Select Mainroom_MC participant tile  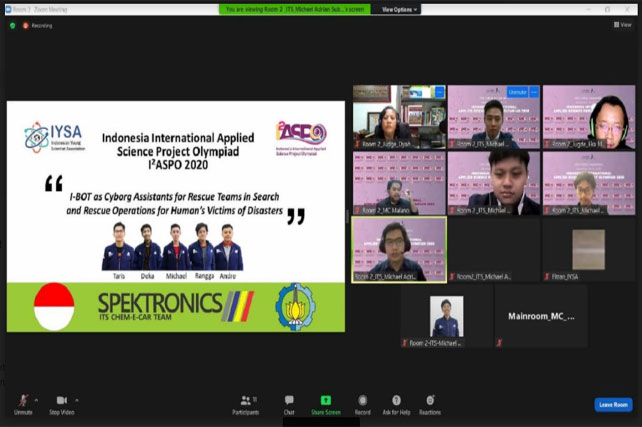point(541,316)
